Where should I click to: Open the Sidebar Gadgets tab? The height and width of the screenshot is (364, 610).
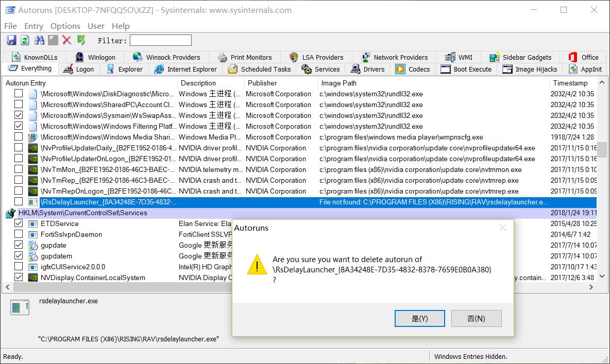[x=521, y=57]
